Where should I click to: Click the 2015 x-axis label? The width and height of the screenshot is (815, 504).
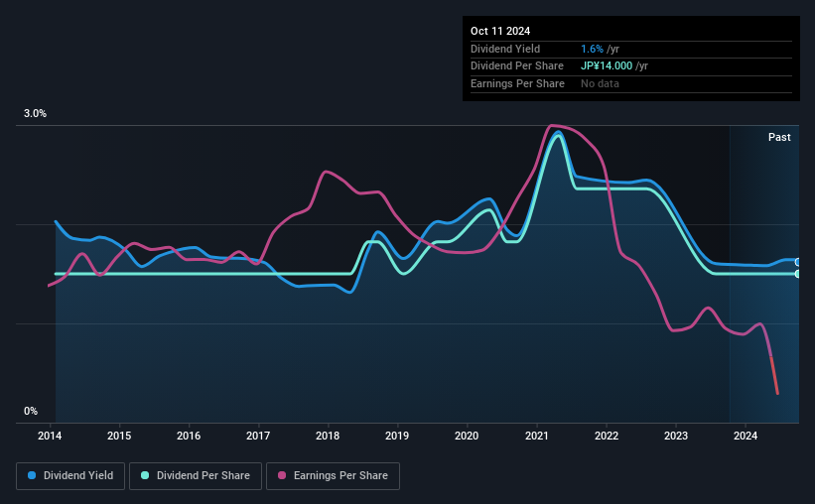click(x=119, y=436)
